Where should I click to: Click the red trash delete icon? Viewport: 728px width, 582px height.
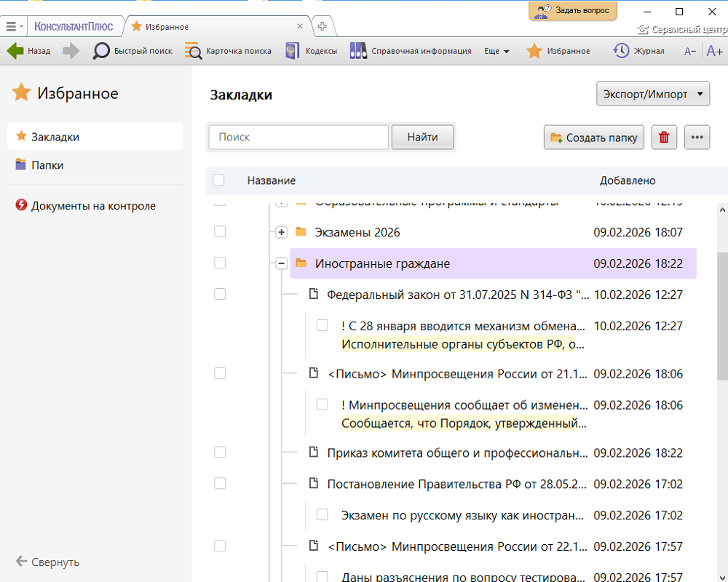pyautogui.click(x=664, y=137)
